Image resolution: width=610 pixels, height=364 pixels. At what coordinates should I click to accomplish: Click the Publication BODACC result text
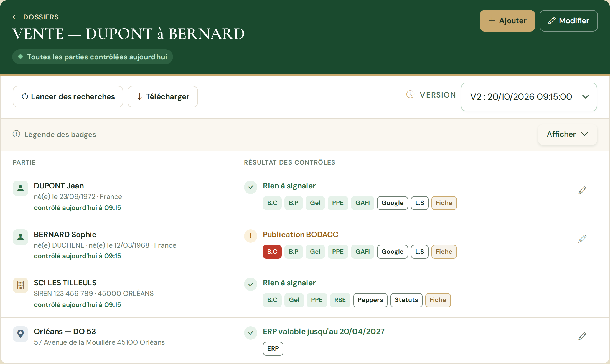(300, 235)
